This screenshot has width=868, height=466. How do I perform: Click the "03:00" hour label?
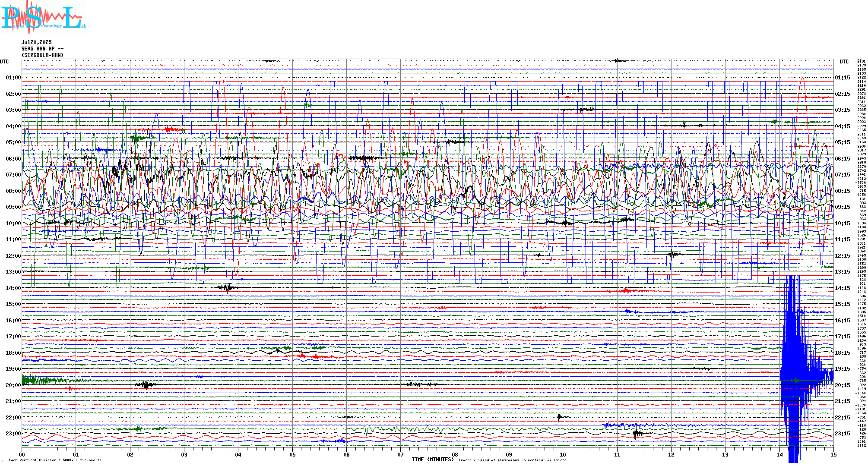point(13,110)
